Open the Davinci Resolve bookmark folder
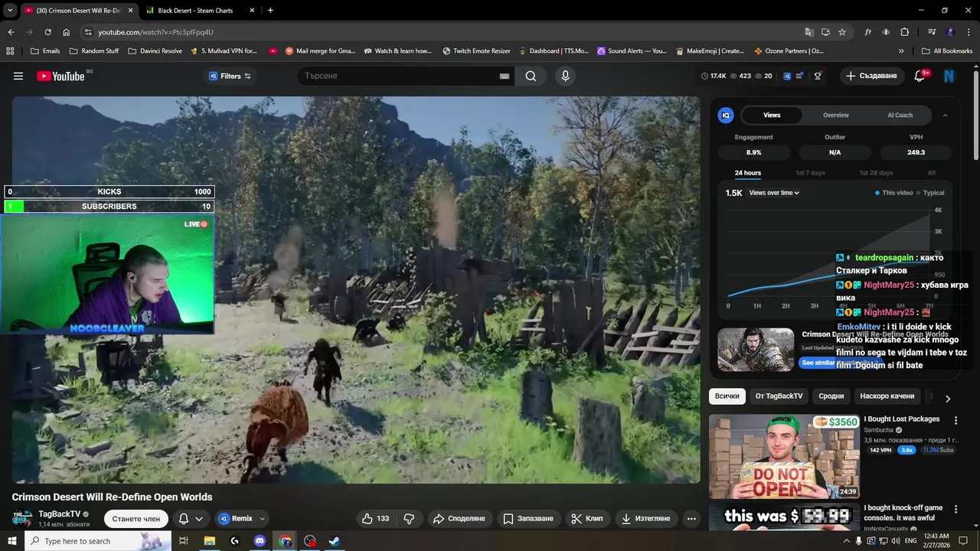The width and height of the screenshot is (980, 551). click(x=155, y=51)
